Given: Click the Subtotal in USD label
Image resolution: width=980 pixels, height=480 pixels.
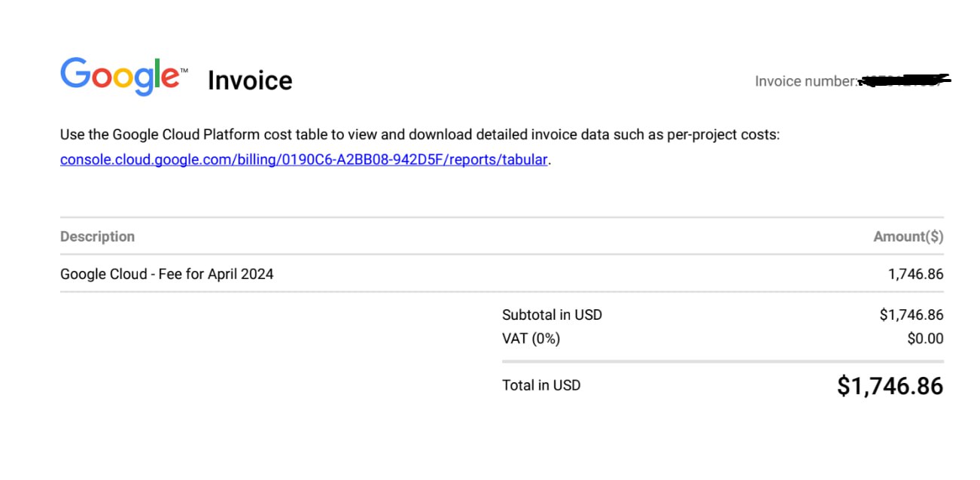Looking at the screenshot, I should coord(552,314).
